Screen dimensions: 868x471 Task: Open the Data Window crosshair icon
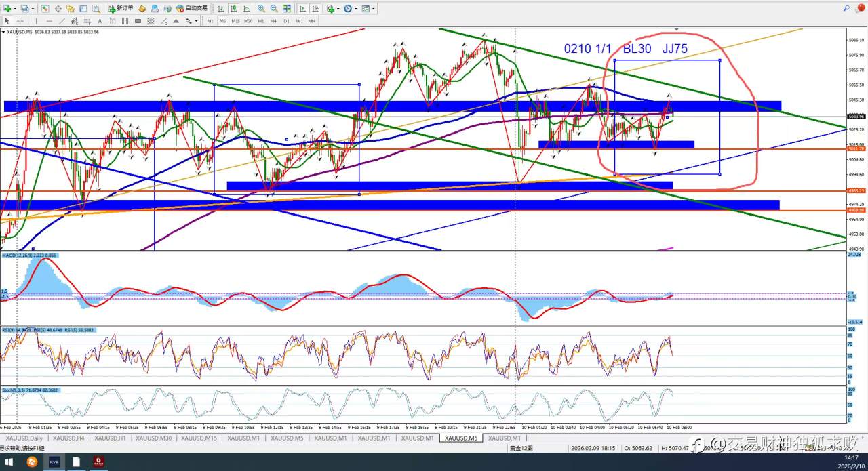[58, 9]
